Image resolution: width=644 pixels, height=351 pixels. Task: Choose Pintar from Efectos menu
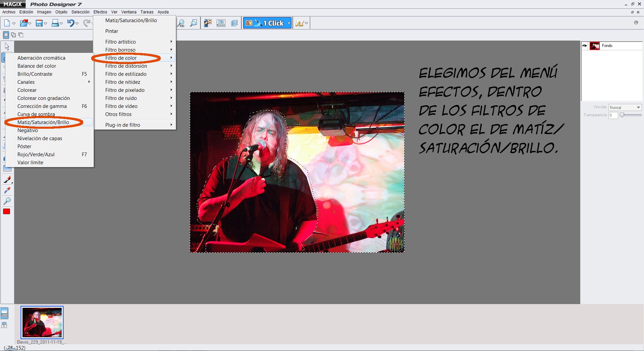coord(135,31)
